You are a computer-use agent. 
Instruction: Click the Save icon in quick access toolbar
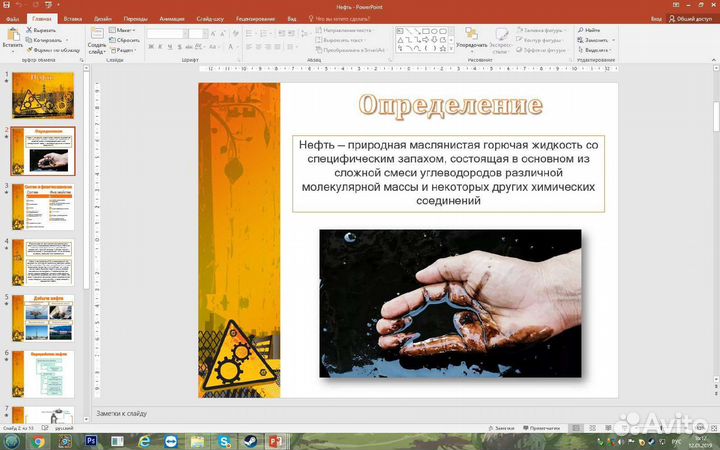coord(6,5)
